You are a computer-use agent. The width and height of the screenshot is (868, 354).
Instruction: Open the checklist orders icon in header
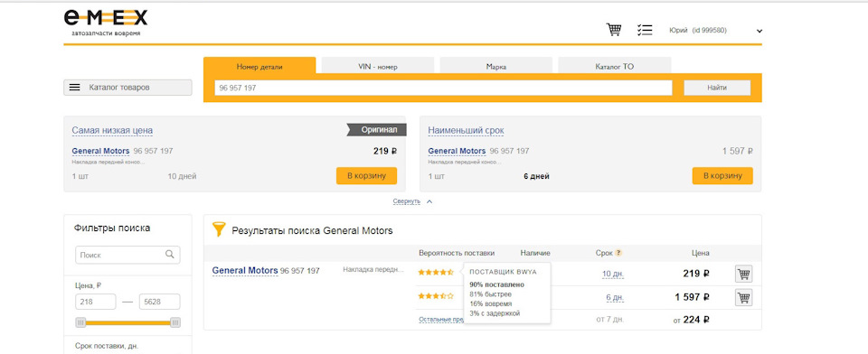tap(645, 30)
